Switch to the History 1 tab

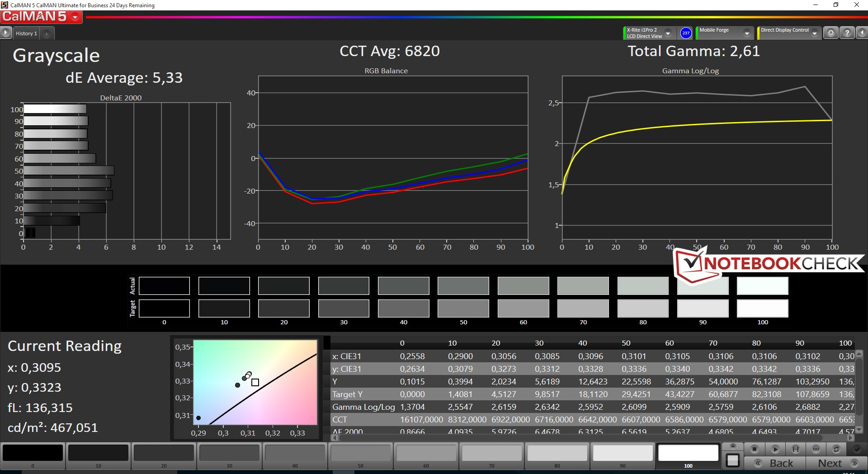(26, 33)
